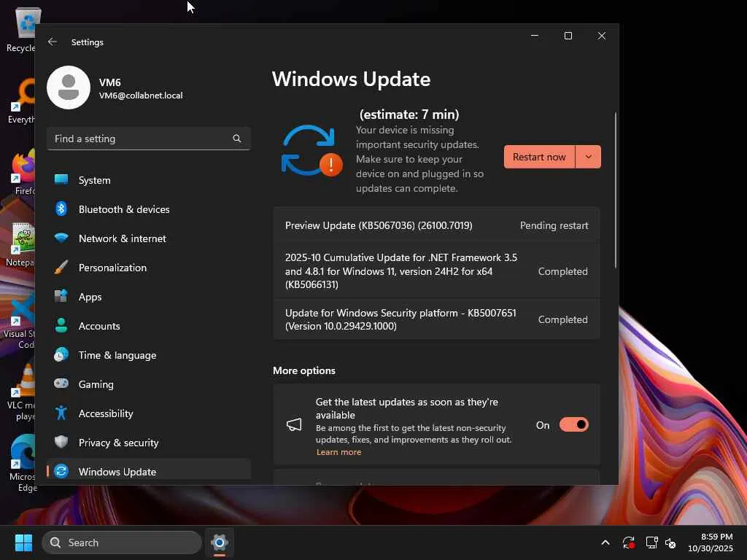Open Network & internet settings
This screenshot has width=747, height=560.
(149, 238)
